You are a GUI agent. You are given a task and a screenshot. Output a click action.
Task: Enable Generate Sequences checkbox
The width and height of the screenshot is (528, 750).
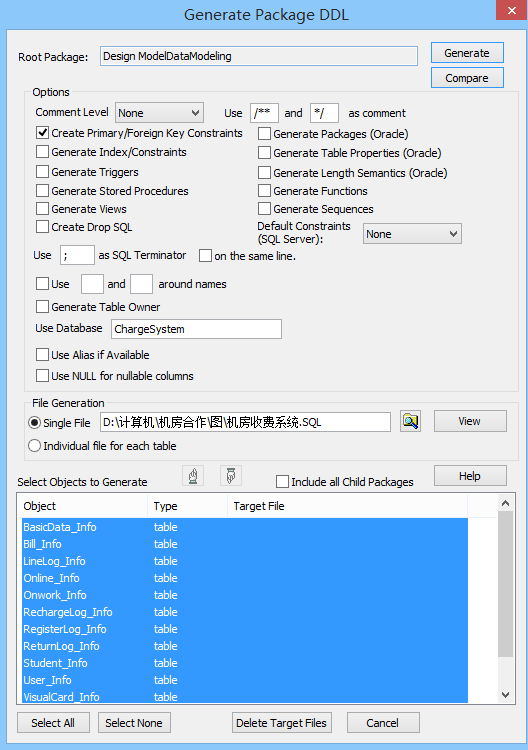pyautogui.click(x=264, y=209)
